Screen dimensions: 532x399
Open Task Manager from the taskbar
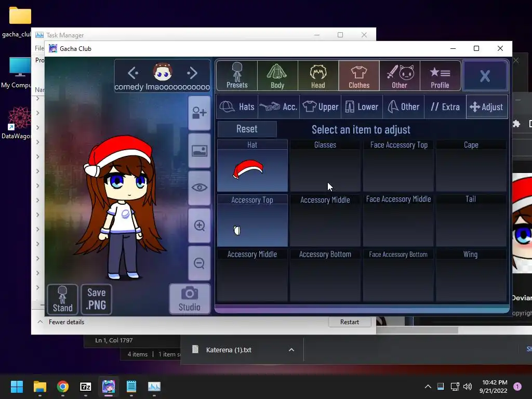154,387
